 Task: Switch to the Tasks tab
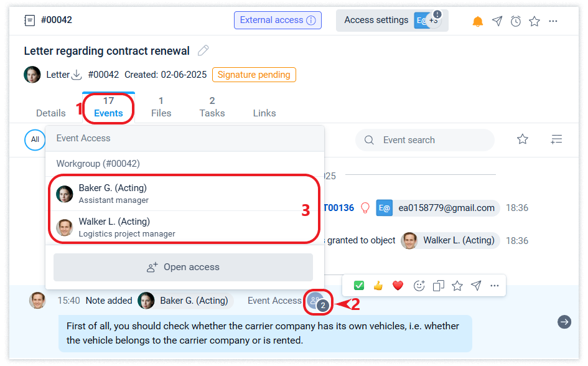click(x=212, y=107)
